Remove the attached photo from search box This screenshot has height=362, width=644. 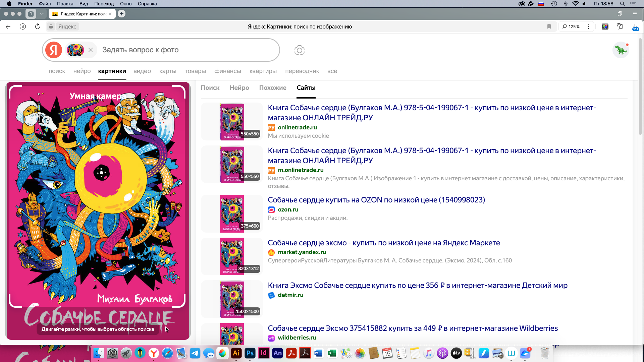(x=91, y=50)
